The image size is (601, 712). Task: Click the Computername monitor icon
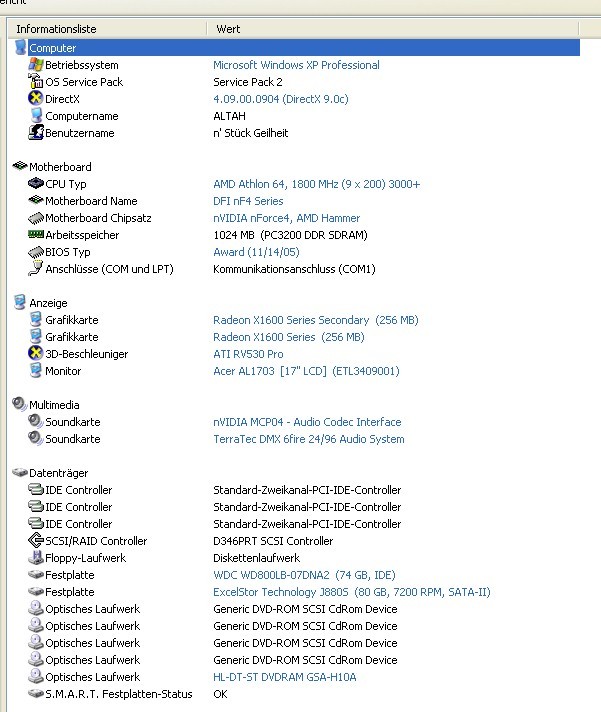click(36, 115)
